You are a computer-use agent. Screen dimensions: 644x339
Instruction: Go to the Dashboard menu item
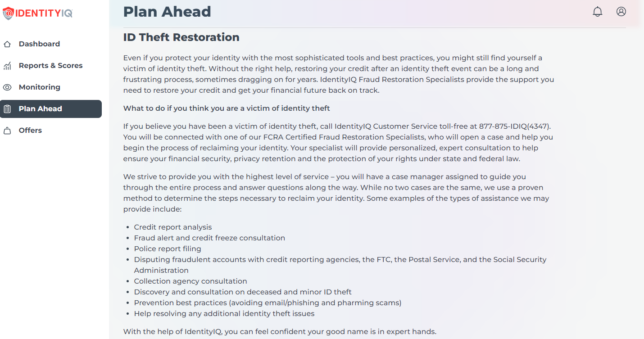point(39,44)
